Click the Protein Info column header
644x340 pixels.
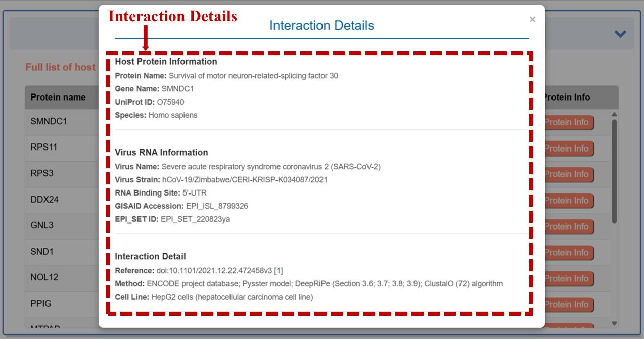pyautogui.click(x=567, y=98)
